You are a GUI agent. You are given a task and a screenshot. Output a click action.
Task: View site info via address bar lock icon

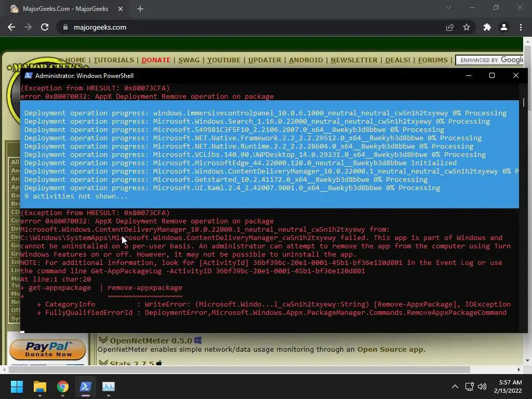click(65, 27)
